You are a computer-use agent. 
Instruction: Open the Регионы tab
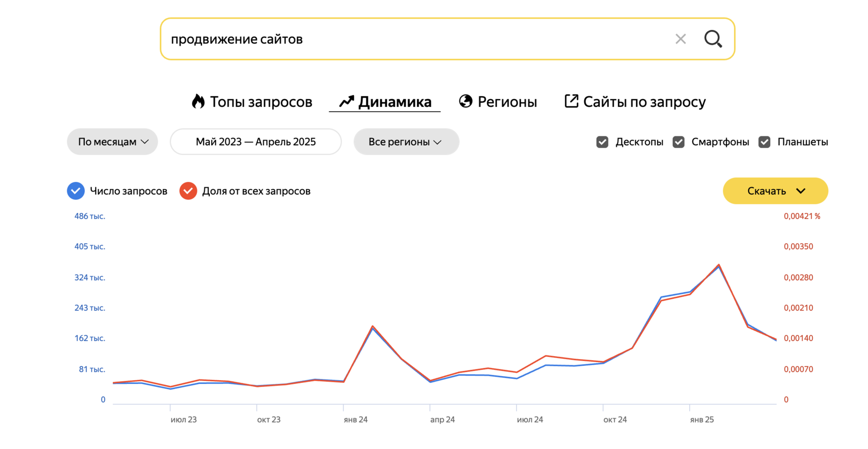498,102
